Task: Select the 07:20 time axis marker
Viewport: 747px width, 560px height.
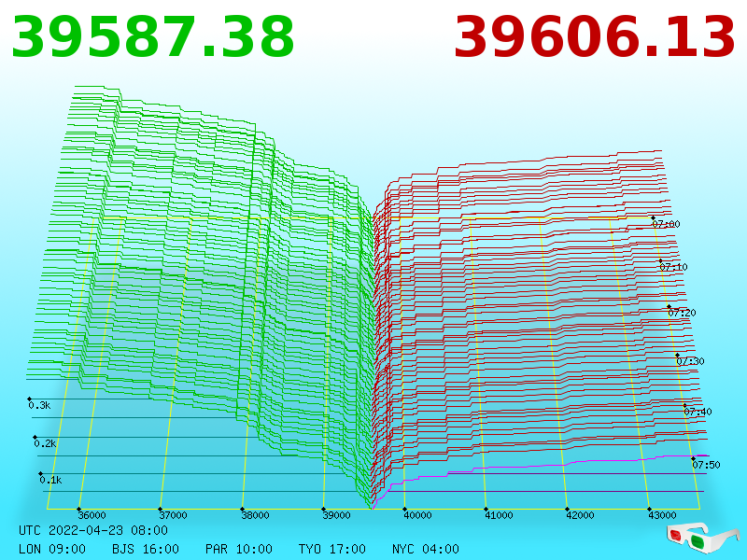Action: pos(682,313)
